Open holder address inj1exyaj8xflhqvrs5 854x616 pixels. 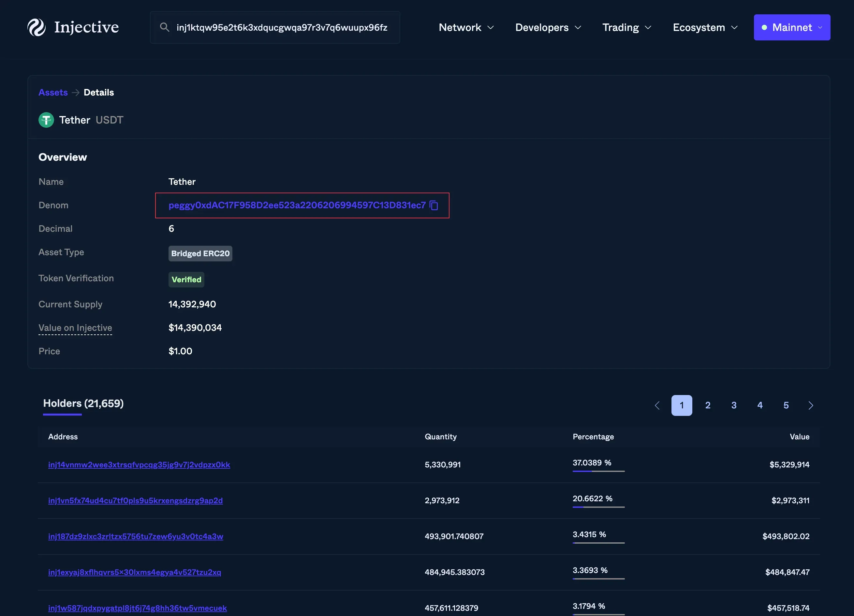[134, 572]
